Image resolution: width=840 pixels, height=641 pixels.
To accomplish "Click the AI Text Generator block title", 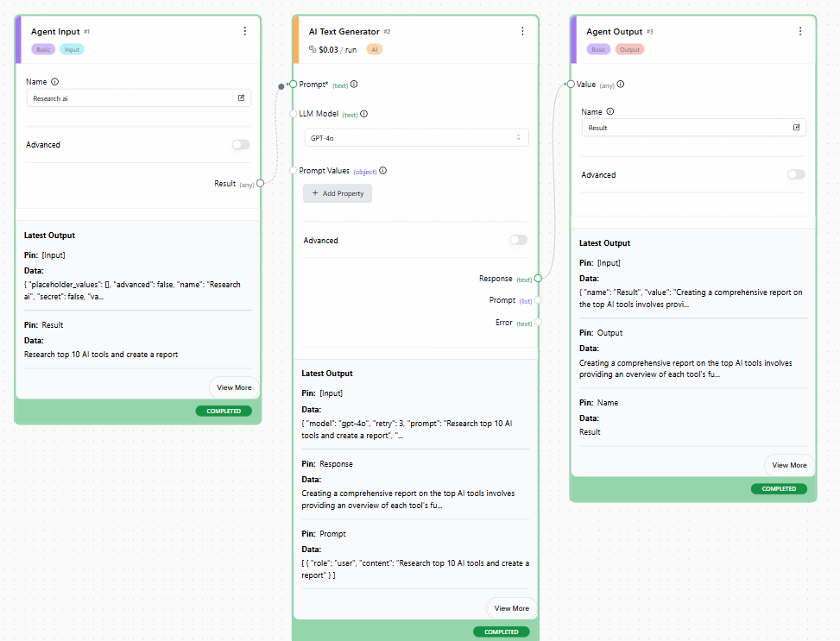I will [x=344, y=32].
